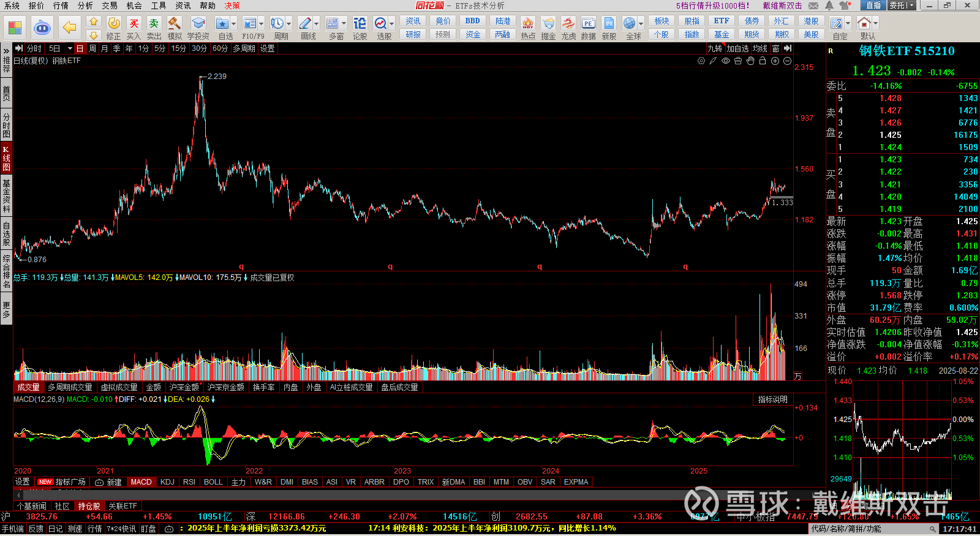Open the 交易 menu
The width and height of the screenshot is (980, 536).
point(110,6)
